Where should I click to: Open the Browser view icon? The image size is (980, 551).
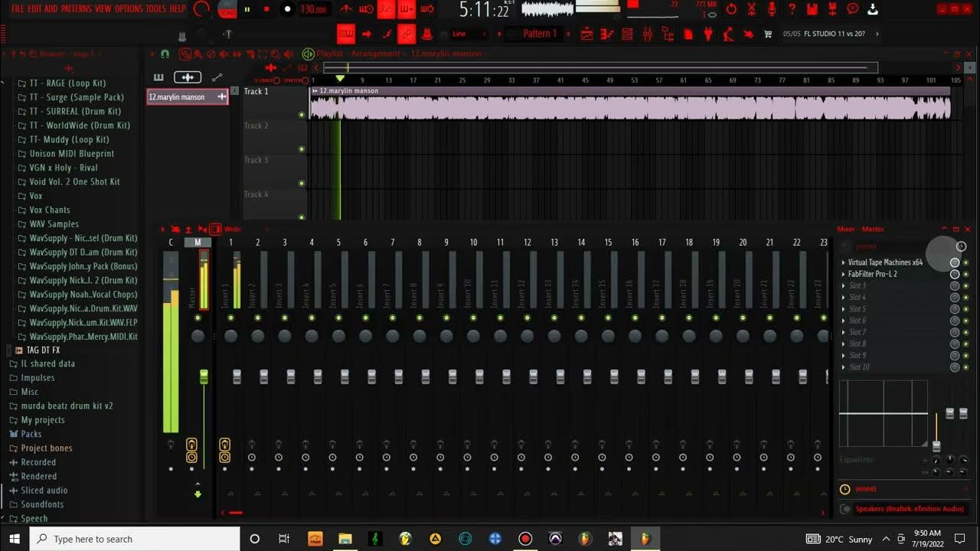click(x=667, y=34)
